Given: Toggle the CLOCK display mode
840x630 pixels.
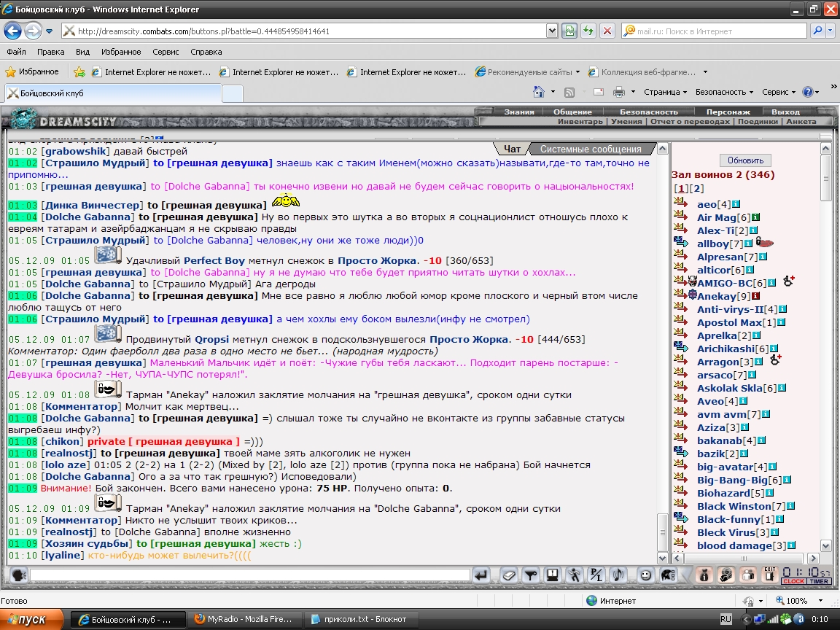Looking at the screenshot, I should click(x=793, y=581).
